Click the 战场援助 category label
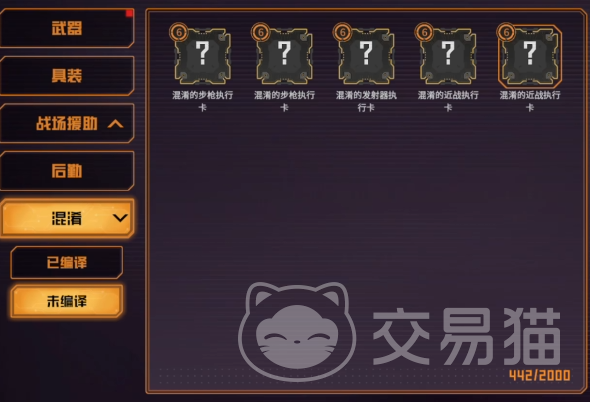 click(67, 123)
